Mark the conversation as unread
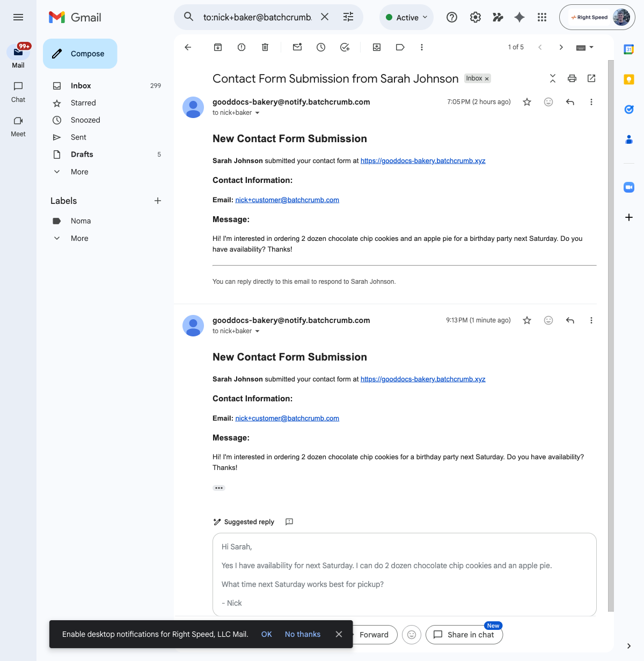644x661 pixels. (297, 47)
